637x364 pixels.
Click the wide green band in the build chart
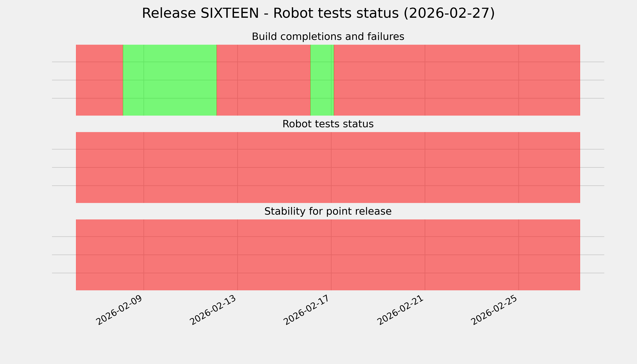click(170, 80)
